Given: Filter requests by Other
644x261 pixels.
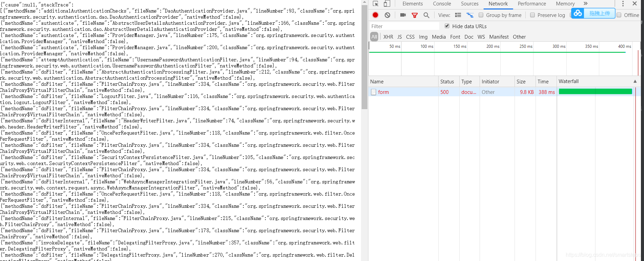Looking at the screenshot, I should 519,37.
